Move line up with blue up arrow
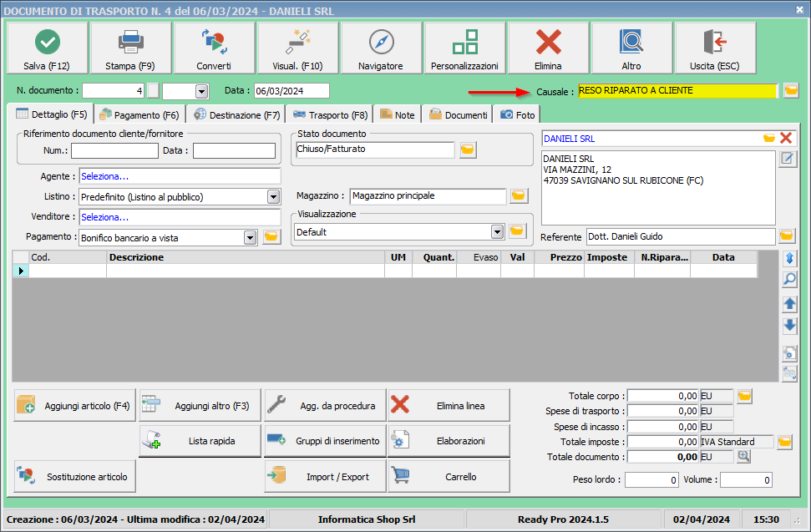Image resolution: width=811 pixels, height=532 pixels. (x=790, y=303)
